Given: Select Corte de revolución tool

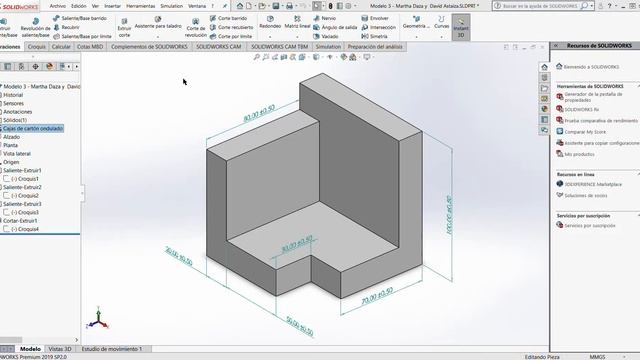Looking at the screenshot, I should pos(196,28).
